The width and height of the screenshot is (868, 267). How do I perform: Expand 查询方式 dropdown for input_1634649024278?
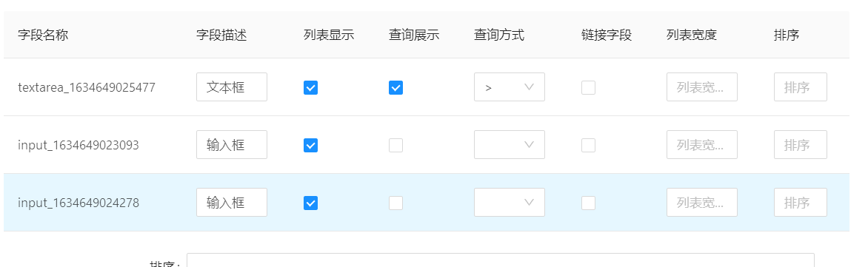[510, 203]
